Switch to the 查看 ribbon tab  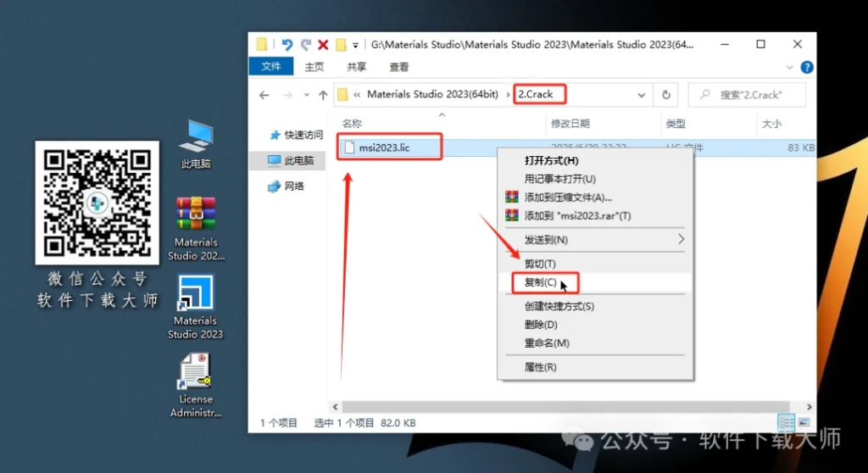click(x=398, y=67)
